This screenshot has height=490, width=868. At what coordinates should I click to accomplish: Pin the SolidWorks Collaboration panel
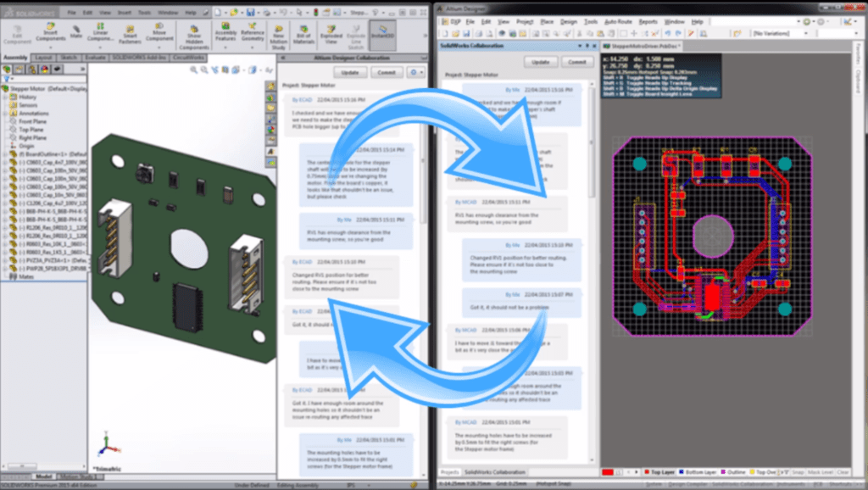coord(587,46)
